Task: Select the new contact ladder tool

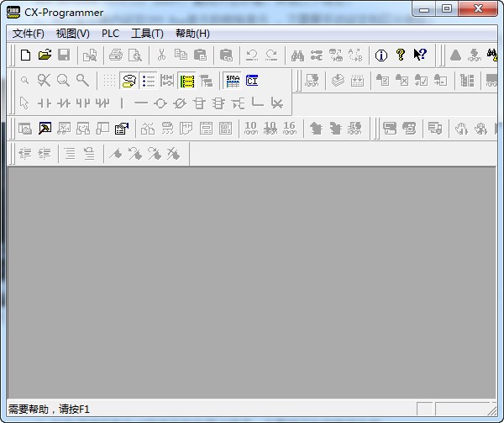Action: point(45,103)
